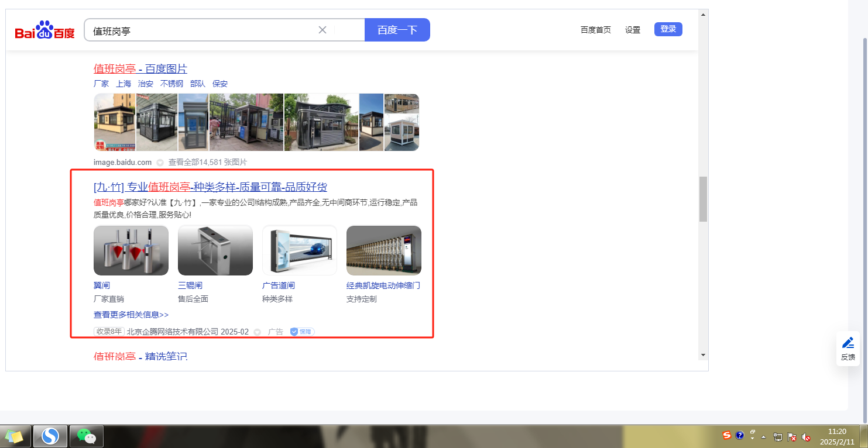Viewport: 868px width, 448px height.
Task: Filter images by 部队 tag
Action: 198,84
